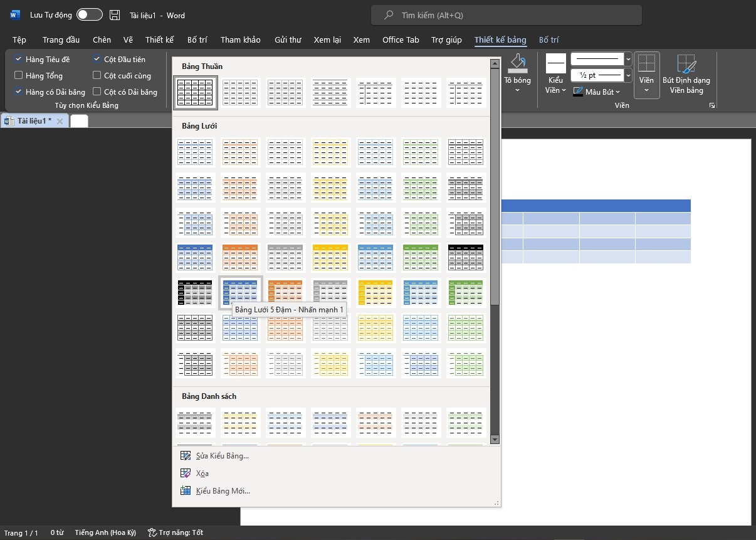Image resolution: width=756 pixels, height=540 pixels.
Task: Click the Viền borders grid icon
Action: [x=646, y=64]
